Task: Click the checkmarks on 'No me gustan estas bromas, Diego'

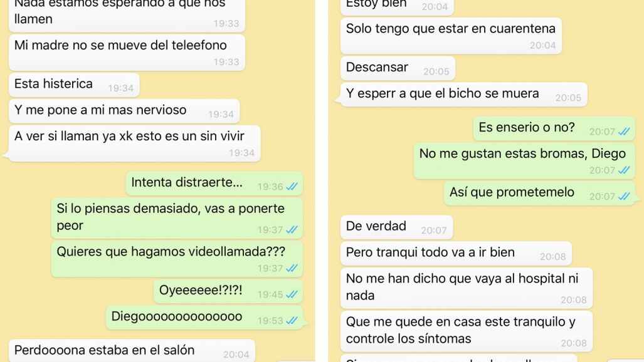Action: (x=625, y=170)
